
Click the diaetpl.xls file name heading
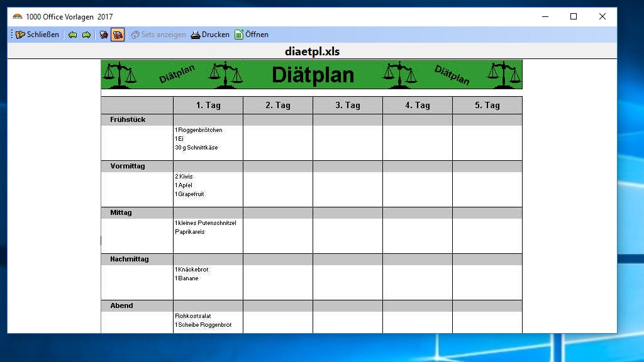click(x=312, y=52)
